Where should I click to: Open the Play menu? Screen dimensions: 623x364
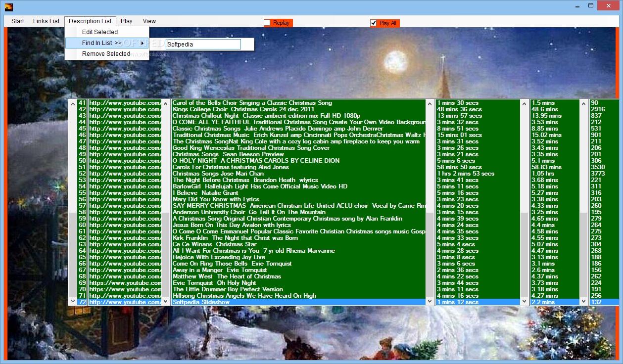(x=127, y=21)
